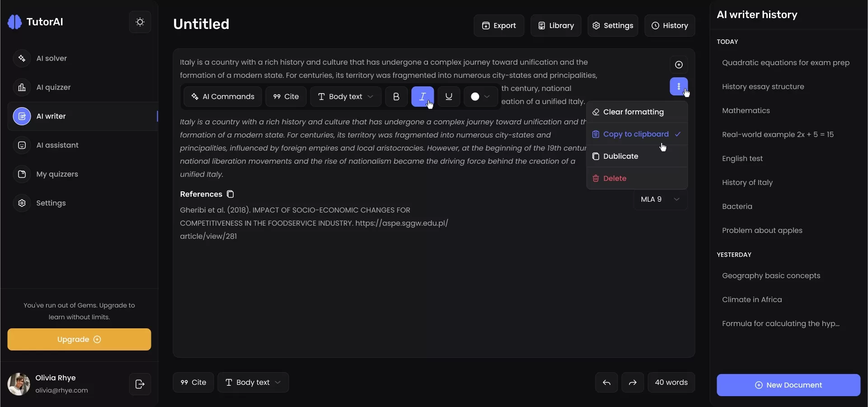Image resolution: width=868 pixels, height=407 pixels.
Task: Click the underline formatting icon
Action: point(449,97)
